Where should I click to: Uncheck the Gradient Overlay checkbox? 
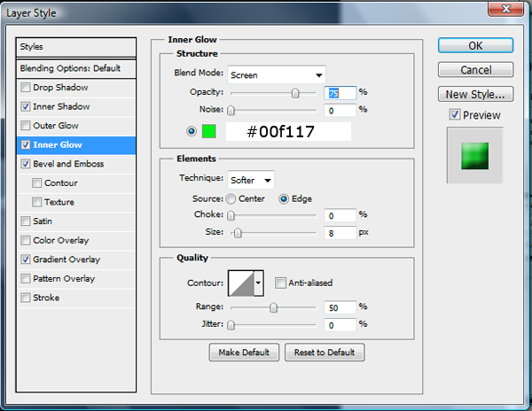pyautogui.click(x=26, y=260)
